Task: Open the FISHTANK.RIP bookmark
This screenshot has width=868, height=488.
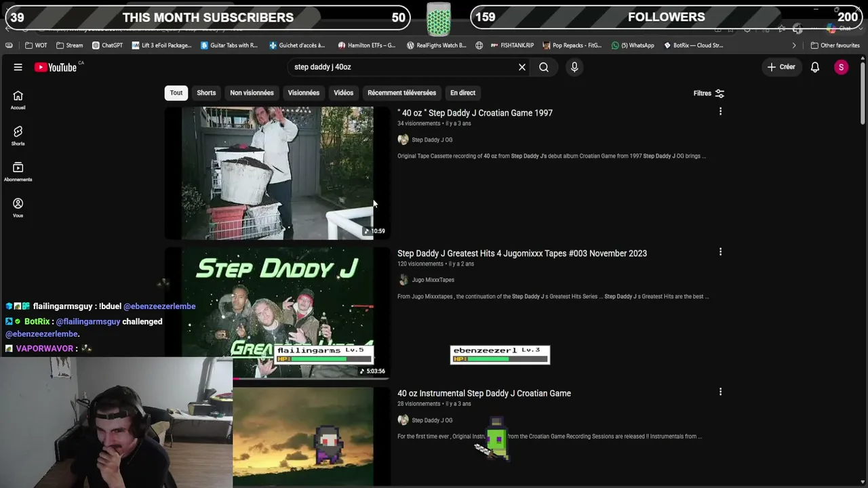Action: pos(512,45)
